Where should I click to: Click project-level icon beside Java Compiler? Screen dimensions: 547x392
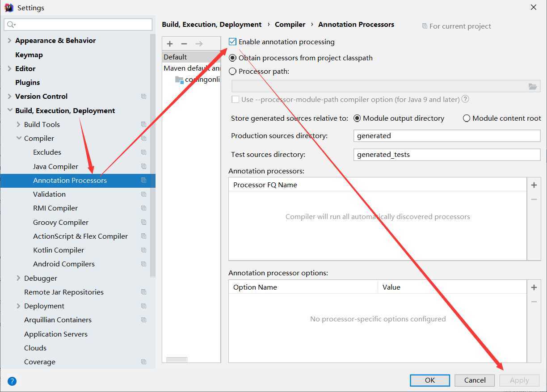click(143, 166)
